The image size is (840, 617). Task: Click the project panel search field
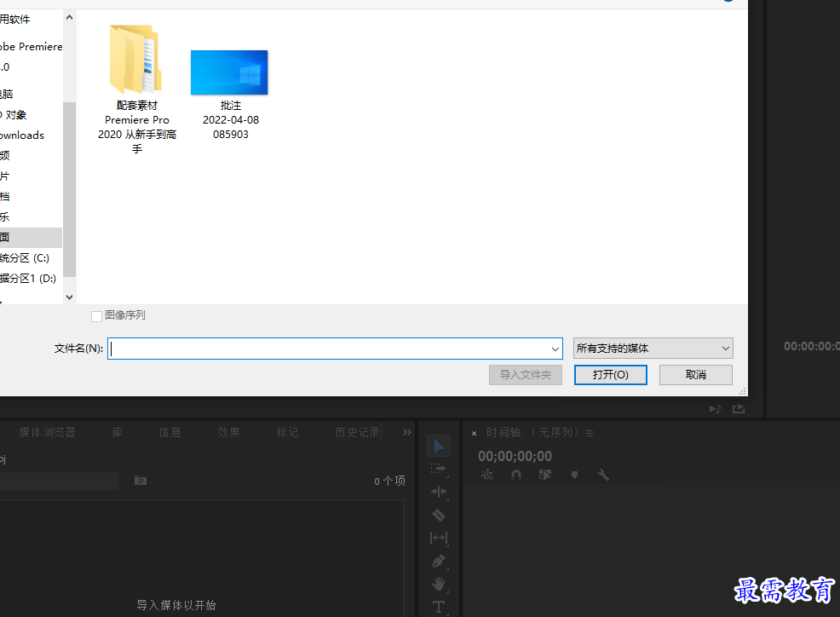pos(60,481)
